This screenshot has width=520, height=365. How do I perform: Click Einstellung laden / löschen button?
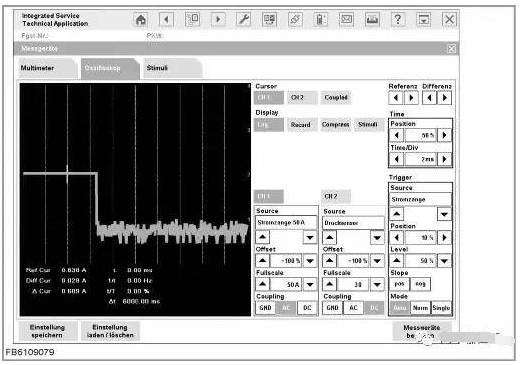point(110,331)
